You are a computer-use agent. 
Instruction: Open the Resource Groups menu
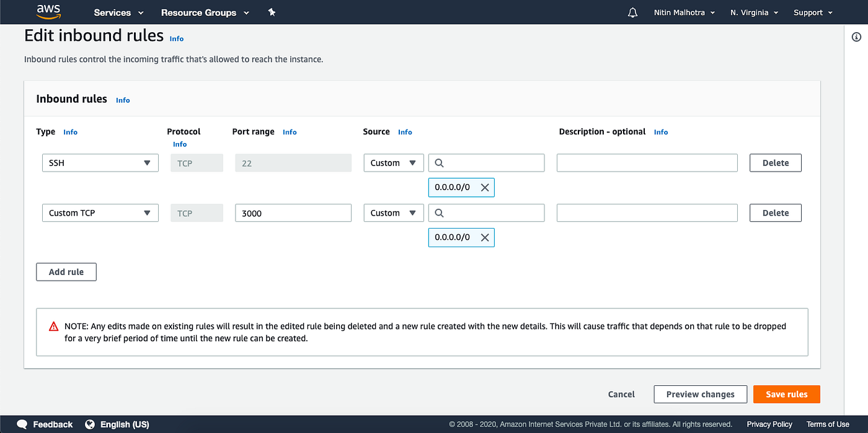click(x=205, y=12)
